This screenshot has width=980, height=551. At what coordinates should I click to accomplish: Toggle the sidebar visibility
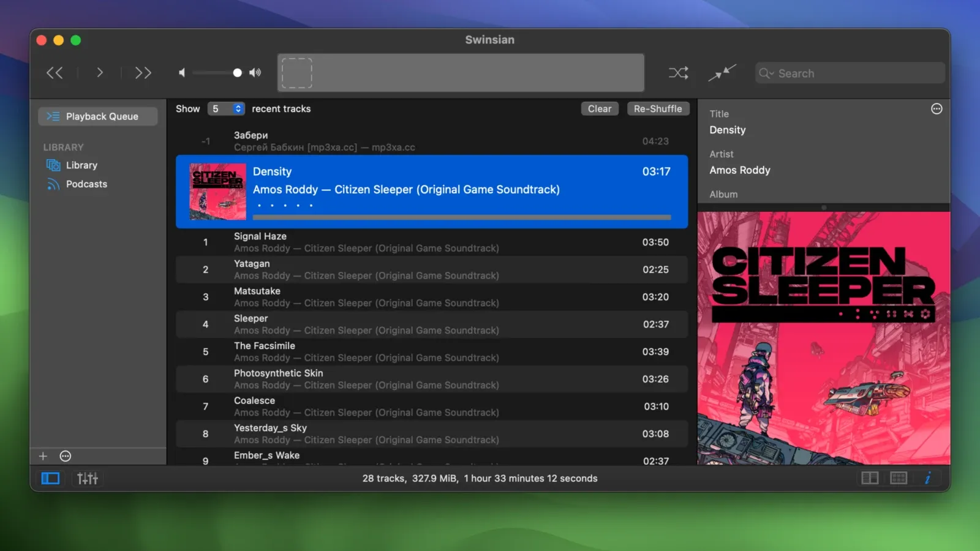50,478
